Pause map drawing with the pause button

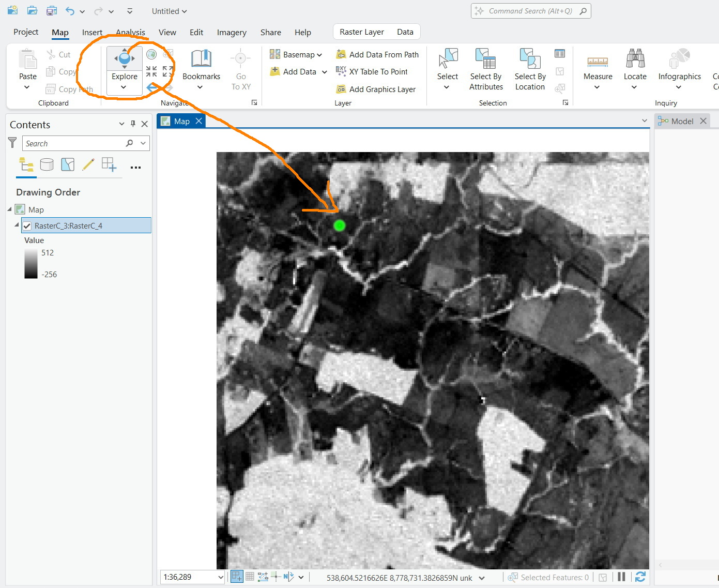[x=621, y=576]
